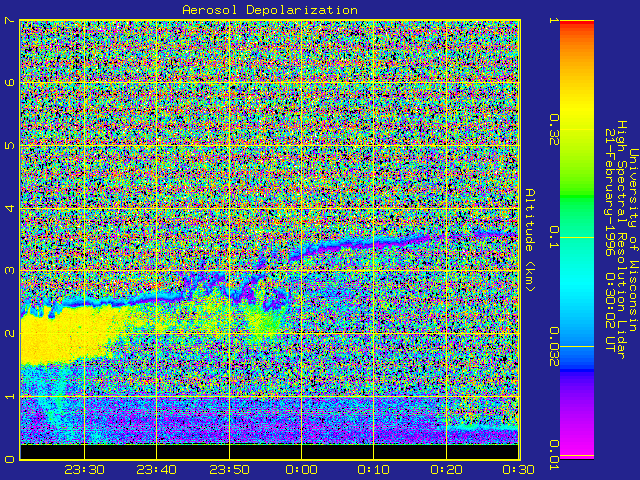The image size is (640, 480).
Task: Click time axis label 0:30
Action: [x=518, y=470]
